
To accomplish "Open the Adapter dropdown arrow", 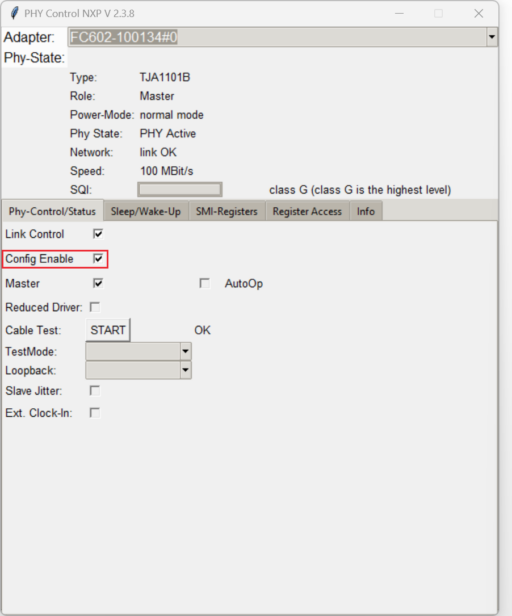I will coord(492,37).
